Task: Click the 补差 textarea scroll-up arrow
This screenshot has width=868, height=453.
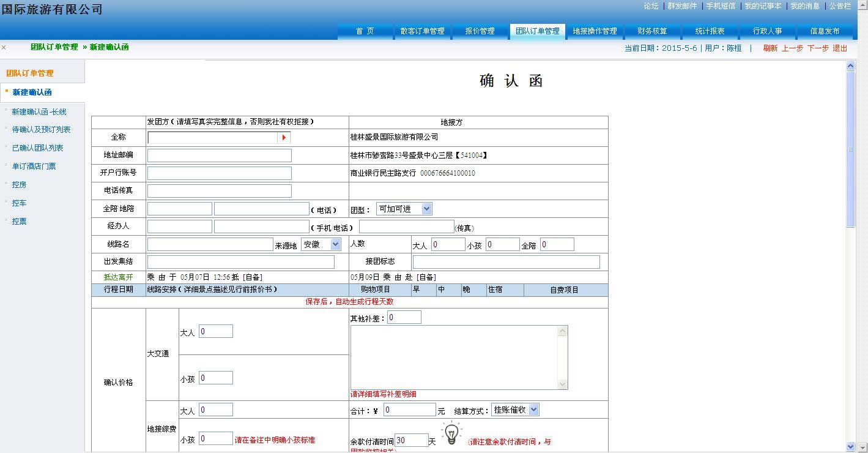Action: tap(563, 331)
